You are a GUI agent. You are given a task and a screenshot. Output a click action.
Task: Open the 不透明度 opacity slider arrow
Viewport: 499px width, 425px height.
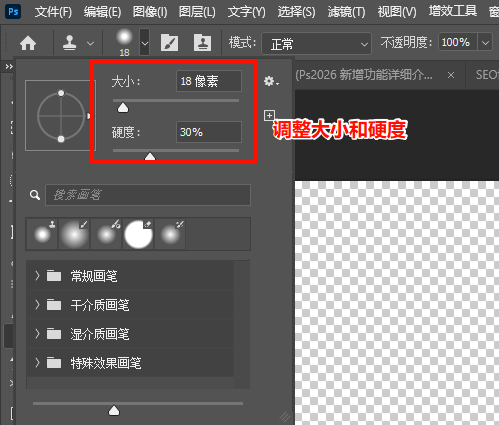485,42
